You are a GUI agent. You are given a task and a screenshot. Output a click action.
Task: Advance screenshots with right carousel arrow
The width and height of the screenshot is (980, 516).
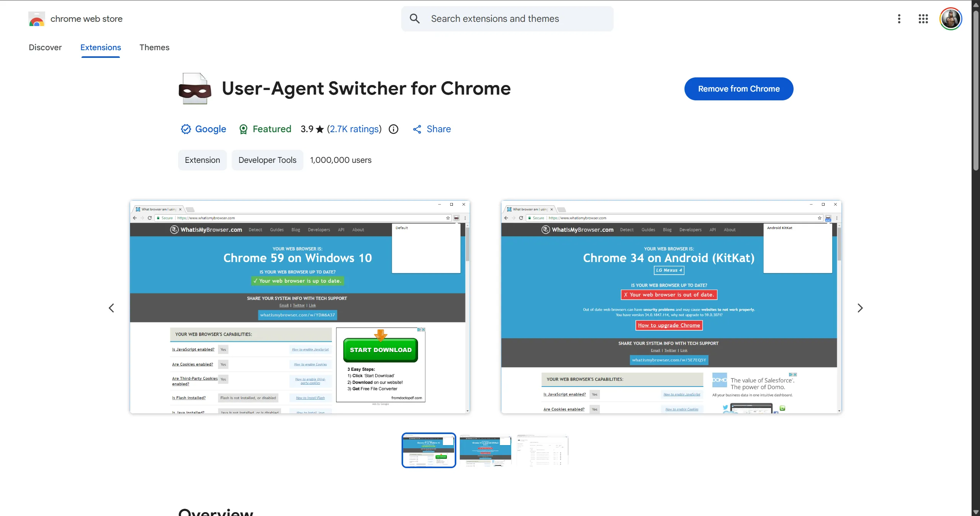point(860,308)
